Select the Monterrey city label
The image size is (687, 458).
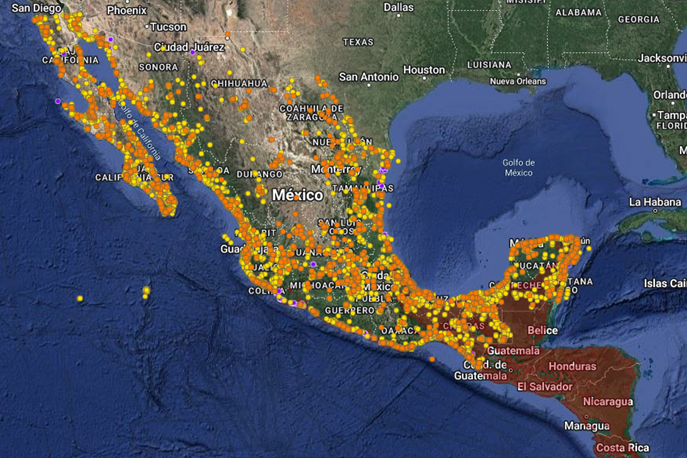pyautogui.click(x=336, y=169)
